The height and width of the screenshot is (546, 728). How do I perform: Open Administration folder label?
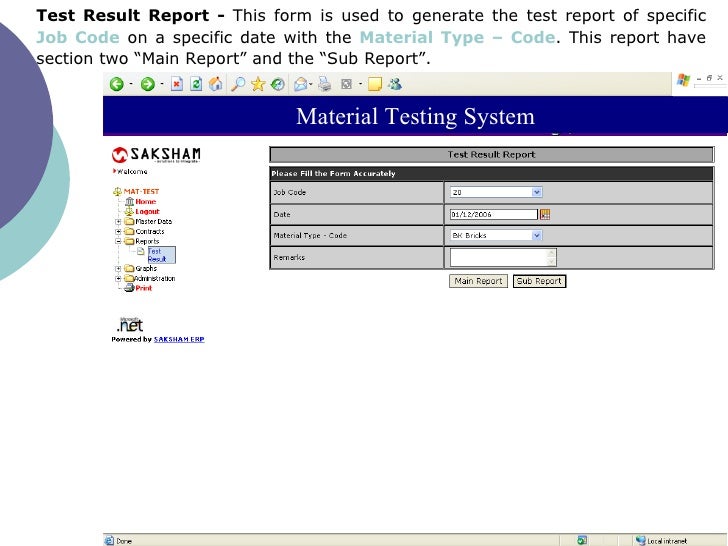tap(155, 279)
